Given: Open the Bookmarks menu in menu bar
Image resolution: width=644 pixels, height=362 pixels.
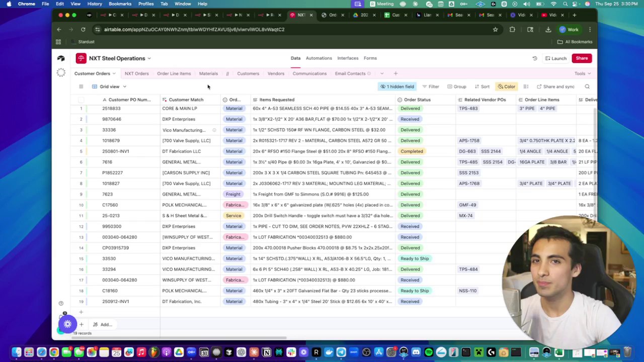Looking at the screenshot, I should pos(120,4).
